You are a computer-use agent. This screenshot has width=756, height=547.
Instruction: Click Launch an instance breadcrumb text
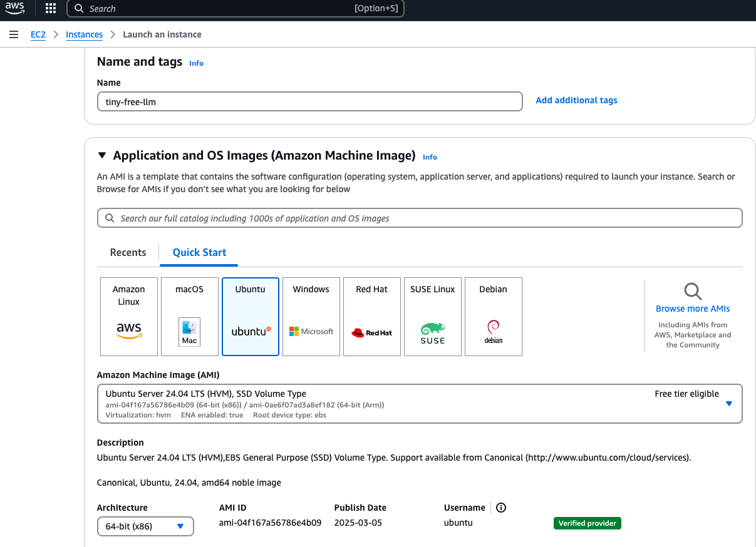162,34
